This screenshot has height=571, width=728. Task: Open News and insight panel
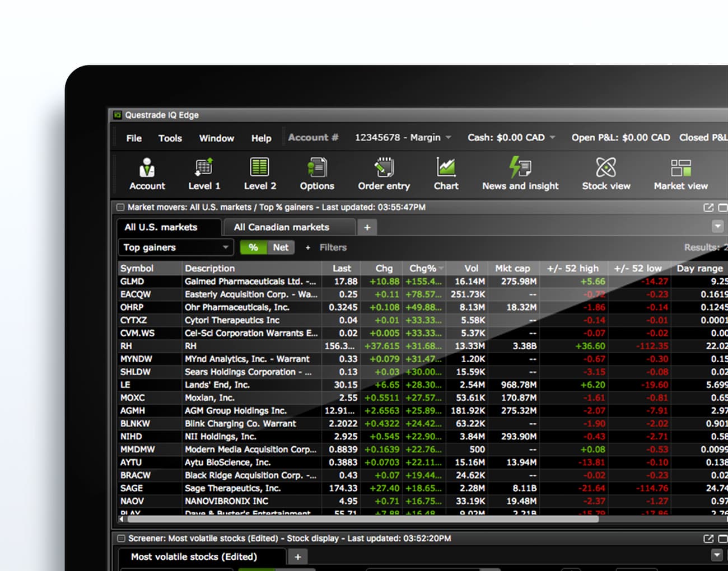pyautogui.click(x=520, y=174)
